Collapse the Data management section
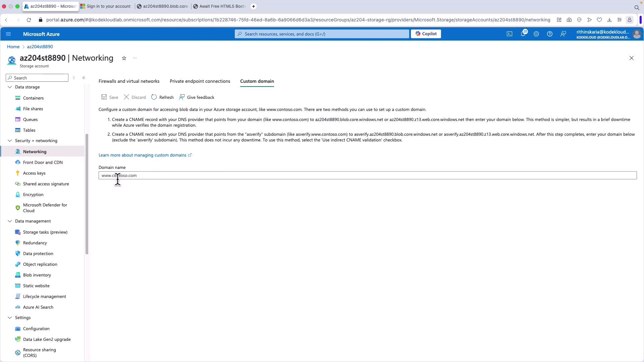 [x=10, y=221]
